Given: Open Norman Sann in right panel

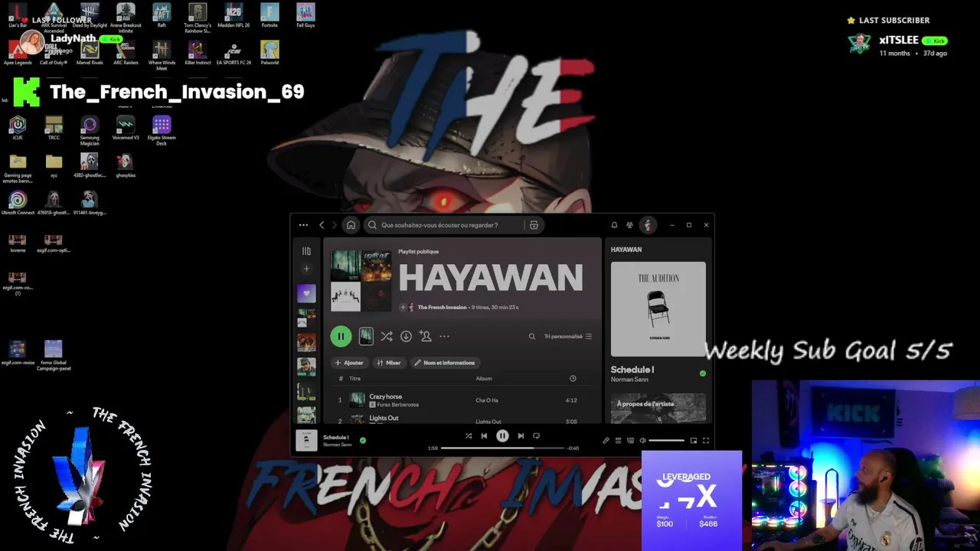Looking at the screenshot, I should coord(629,380).
